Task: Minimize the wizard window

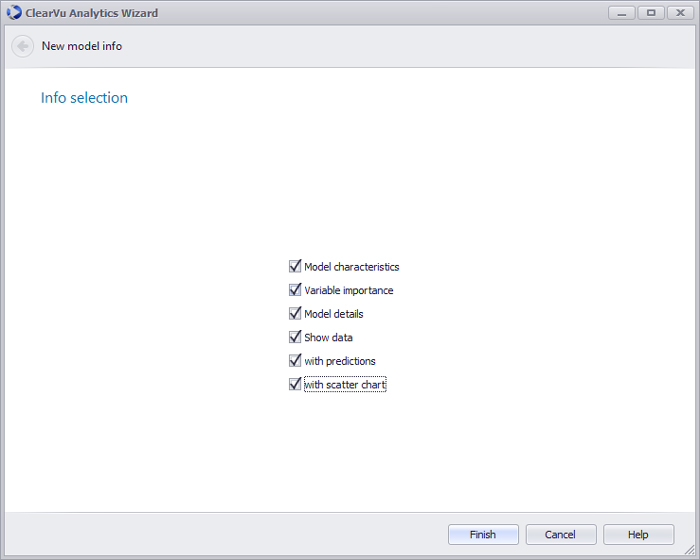Action: click(622, 13)
